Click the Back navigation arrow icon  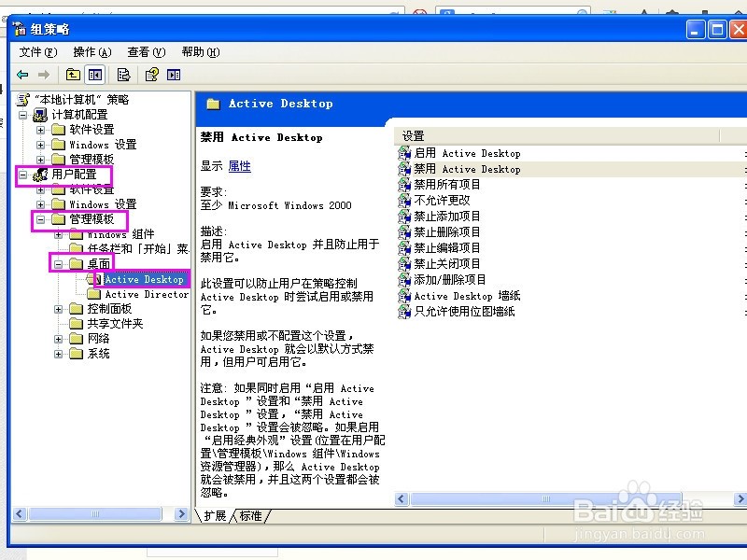point(22,75)
